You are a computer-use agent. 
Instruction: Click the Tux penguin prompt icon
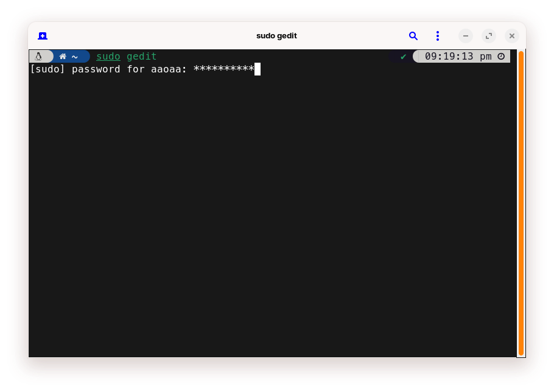click(x=38, y=57)
